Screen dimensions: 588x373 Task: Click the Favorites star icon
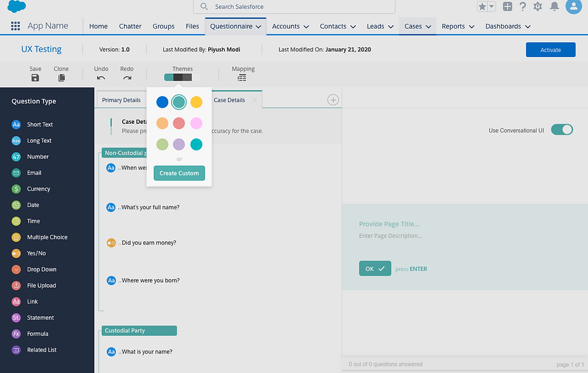(x=482, y=6)
